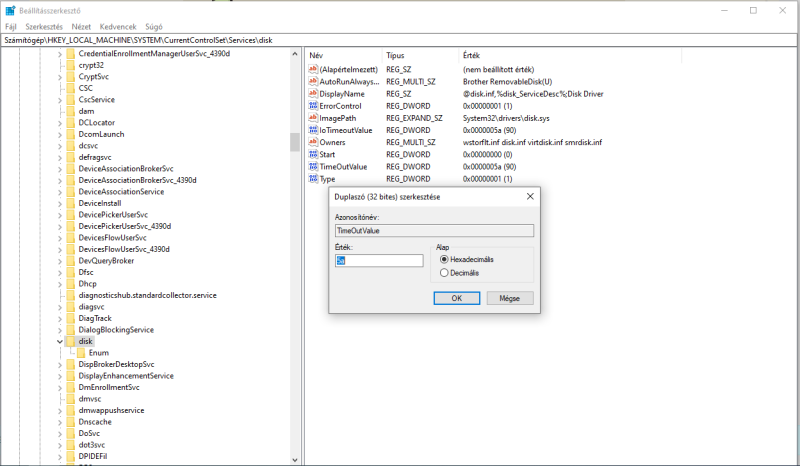Screen dimensions: 800x466
Task: Click the DiagTrack folder icon
Action: pyautogui.click(x=70, y=318)
